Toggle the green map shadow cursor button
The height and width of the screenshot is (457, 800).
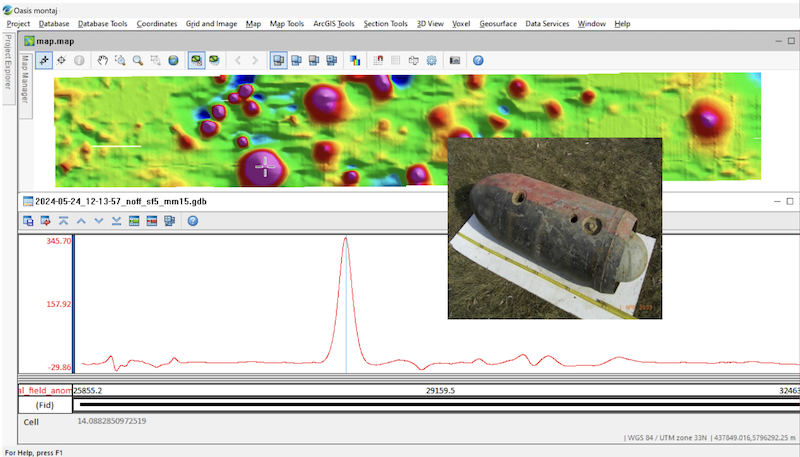click(196, 60)
